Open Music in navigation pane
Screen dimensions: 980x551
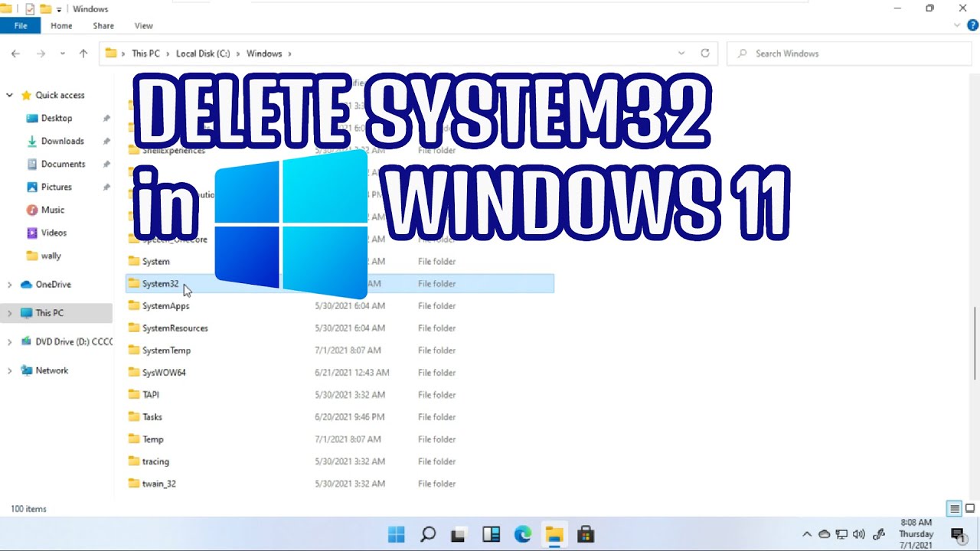(52, 210)
